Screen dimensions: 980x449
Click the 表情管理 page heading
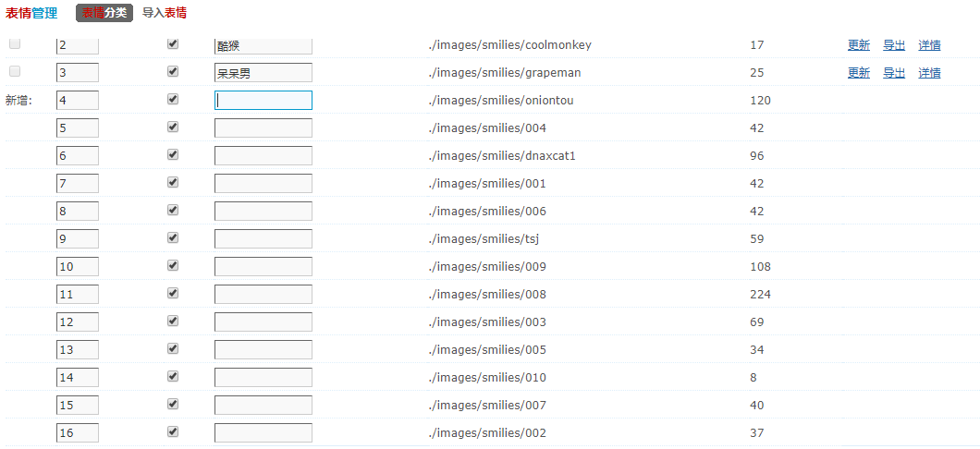[31, 13]
